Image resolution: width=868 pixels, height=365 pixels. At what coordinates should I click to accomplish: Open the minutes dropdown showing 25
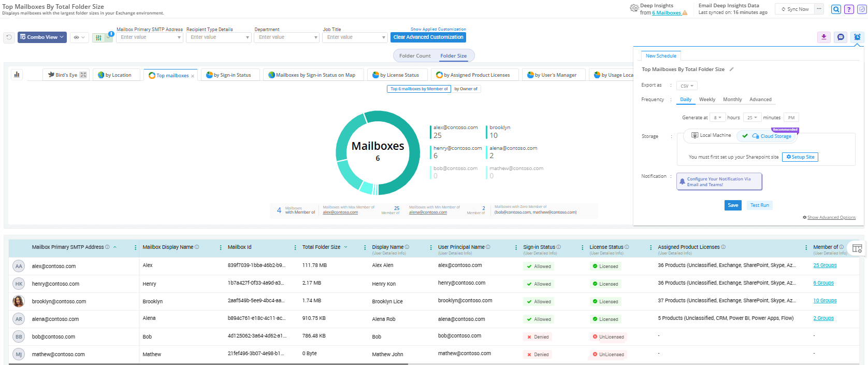click(x=752, y=118)
